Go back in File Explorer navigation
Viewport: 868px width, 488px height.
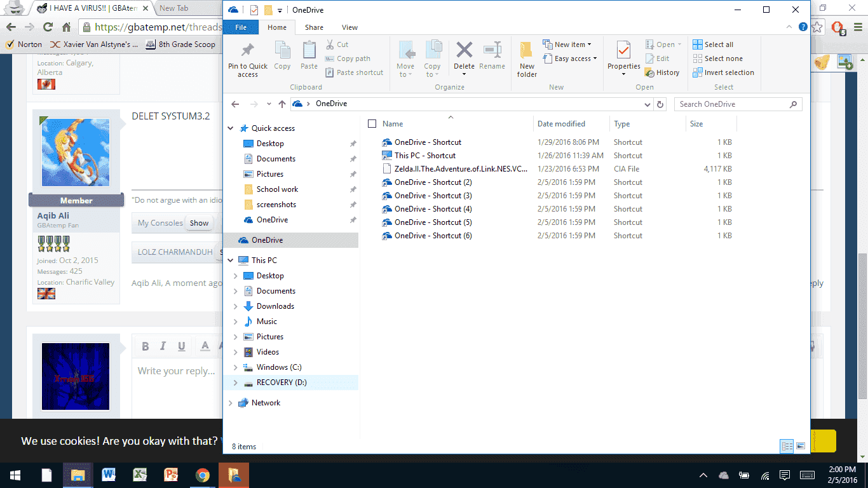235,104
